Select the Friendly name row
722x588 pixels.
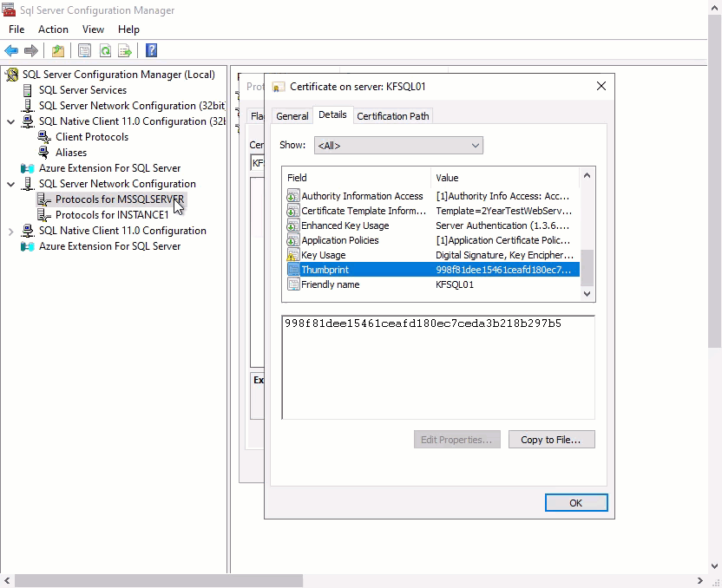click(x=433, y=284)
